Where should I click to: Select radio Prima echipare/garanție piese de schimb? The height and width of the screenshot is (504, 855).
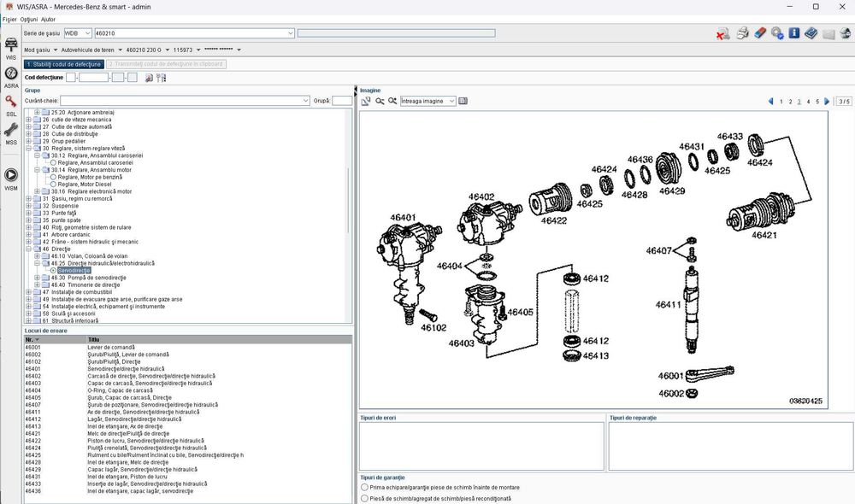click(x=364, y=487)
